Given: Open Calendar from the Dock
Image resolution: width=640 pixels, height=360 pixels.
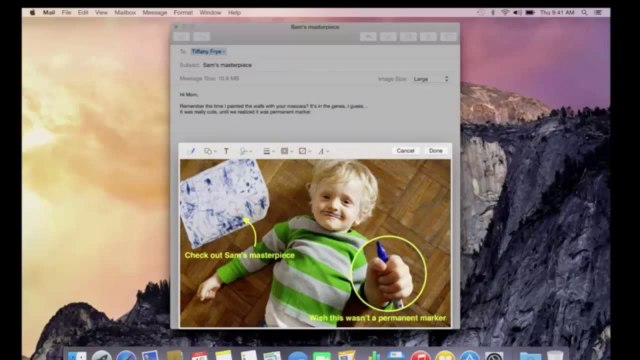Looking at the screenshot, I should click(x=199, y=356).
